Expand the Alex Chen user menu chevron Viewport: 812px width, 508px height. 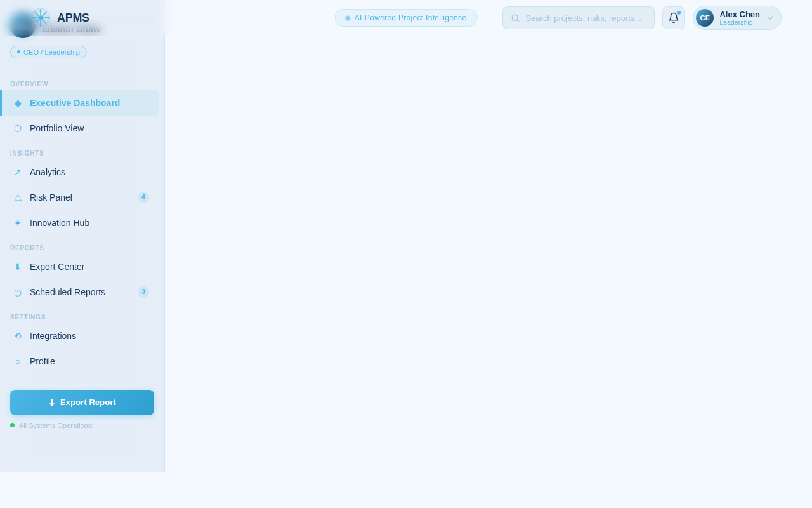pyautogui.click(x=770, y=18)
